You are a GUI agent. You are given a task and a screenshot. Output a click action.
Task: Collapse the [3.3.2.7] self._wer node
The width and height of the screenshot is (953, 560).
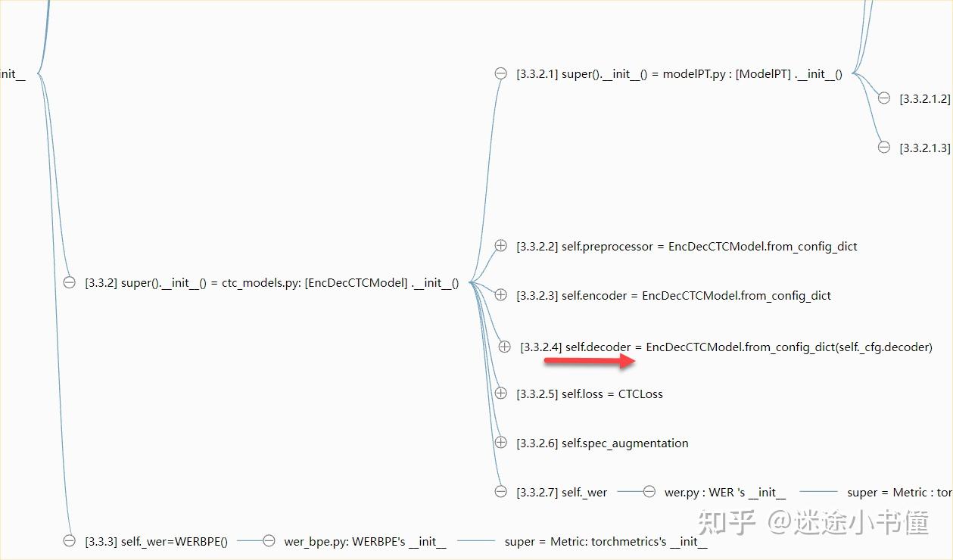500,491
